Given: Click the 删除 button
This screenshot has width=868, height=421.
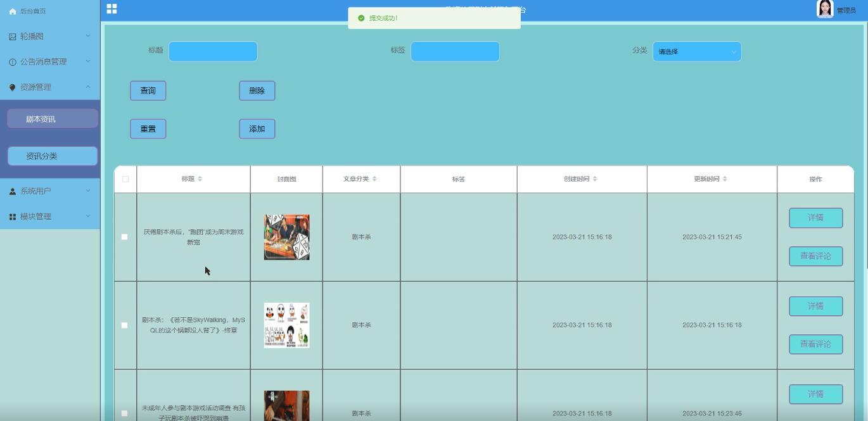Looking at the screenshot, I should point(257,91).
